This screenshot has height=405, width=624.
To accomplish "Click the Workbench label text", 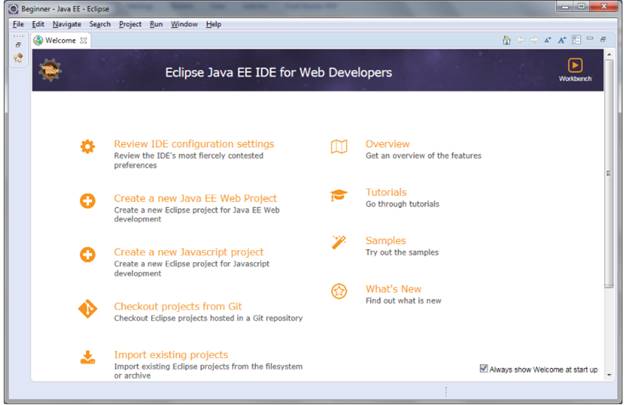I will pyautogui.click(x=575, y=78).
